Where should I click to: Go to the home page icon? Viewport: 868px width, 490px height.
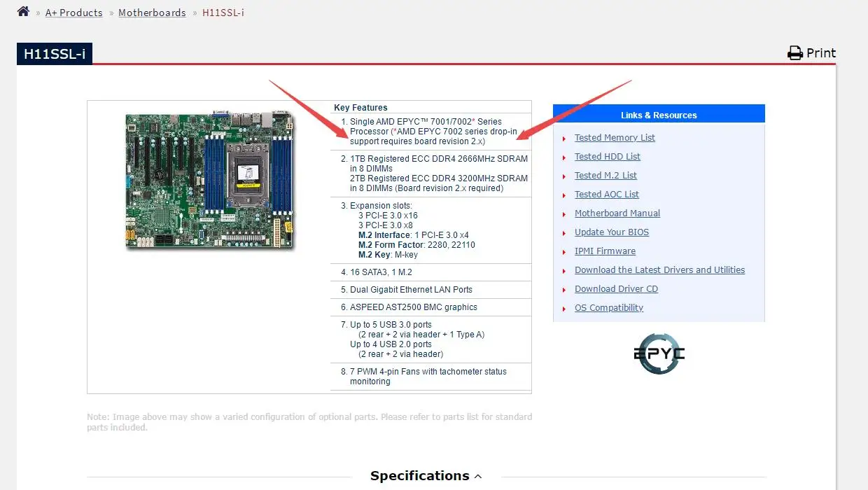[x=23, y=11]
